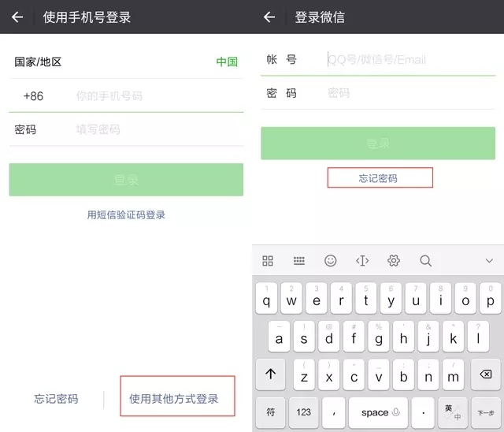Switch English/Chinese input with 英/中 key
Image resolution: width=504 pixels, height=432 pixels.
tap(454, 412)
